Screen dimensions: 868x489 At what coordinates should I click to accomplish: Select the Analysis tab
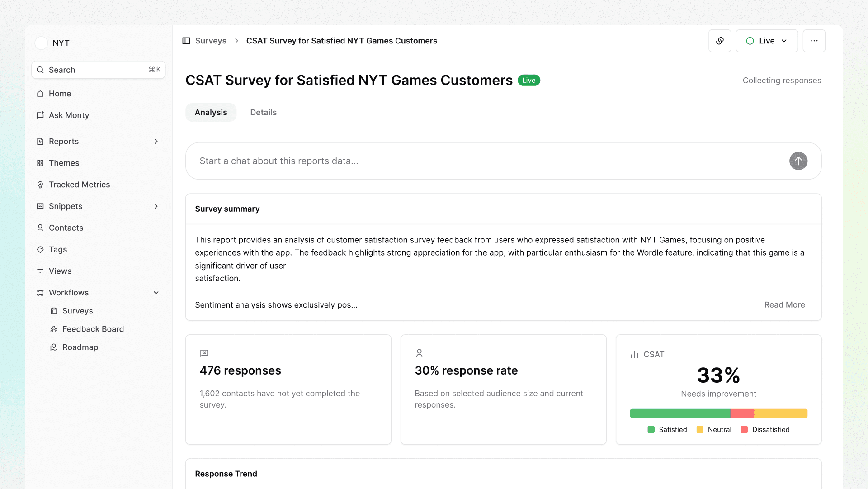coord(211,112)
